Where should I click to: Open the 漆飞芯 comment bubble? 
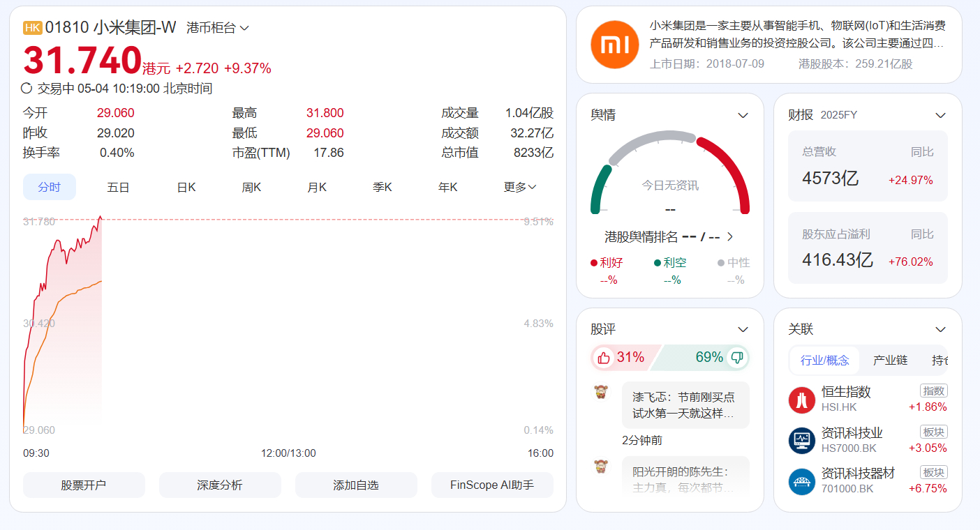coord(685,405)
